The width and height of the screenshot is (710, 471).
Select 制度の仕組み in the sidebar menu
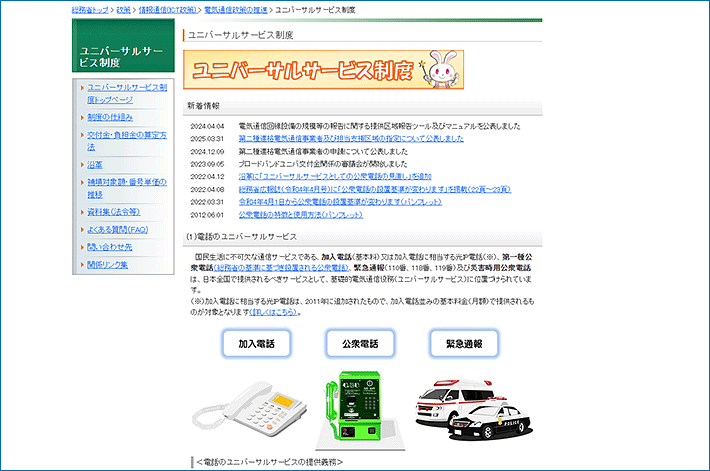click(110, 117)
